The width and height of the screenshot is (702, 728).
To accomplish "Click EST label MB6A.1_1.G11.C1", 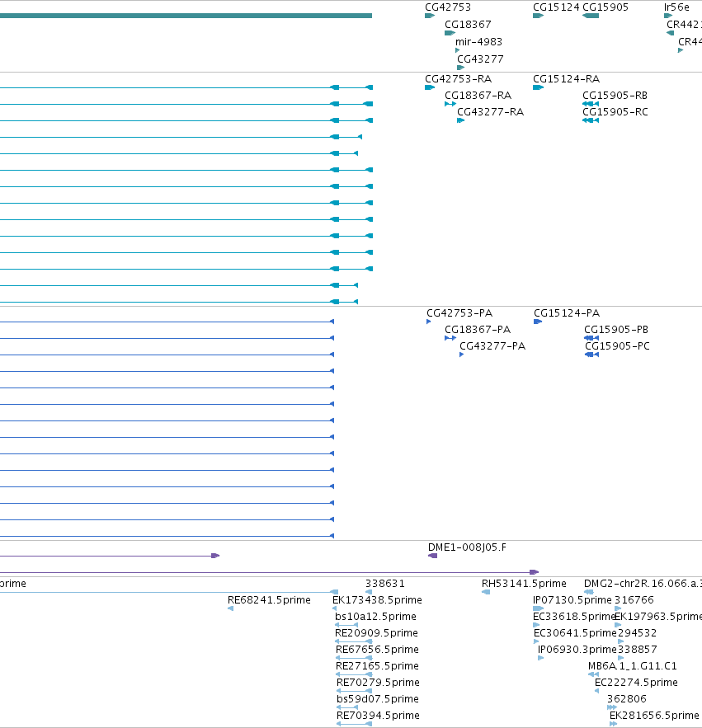I will pyautogui.click(x=633, y=666).
